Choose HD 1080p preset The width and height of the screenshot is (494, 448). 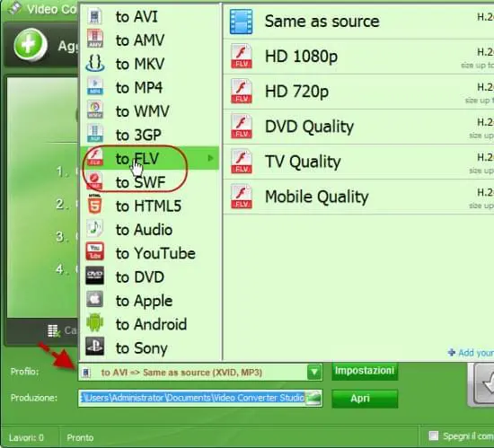click(358, 57)
